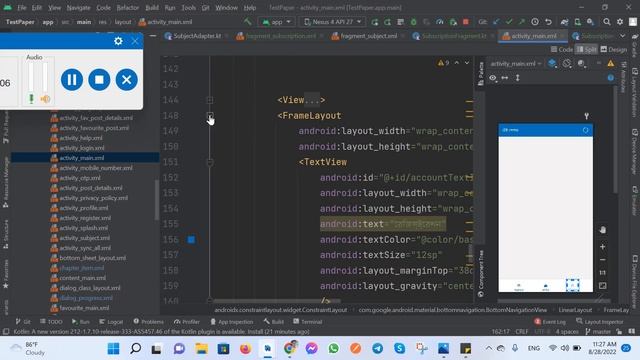Click the warnings count indicator
The height and width of the screenshot is (360, 640).
point(444,63)
